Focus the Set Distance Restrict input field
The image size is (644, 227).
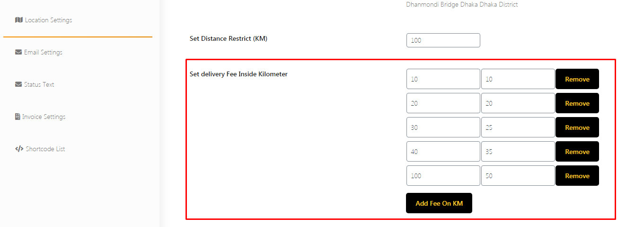point(443,40)
